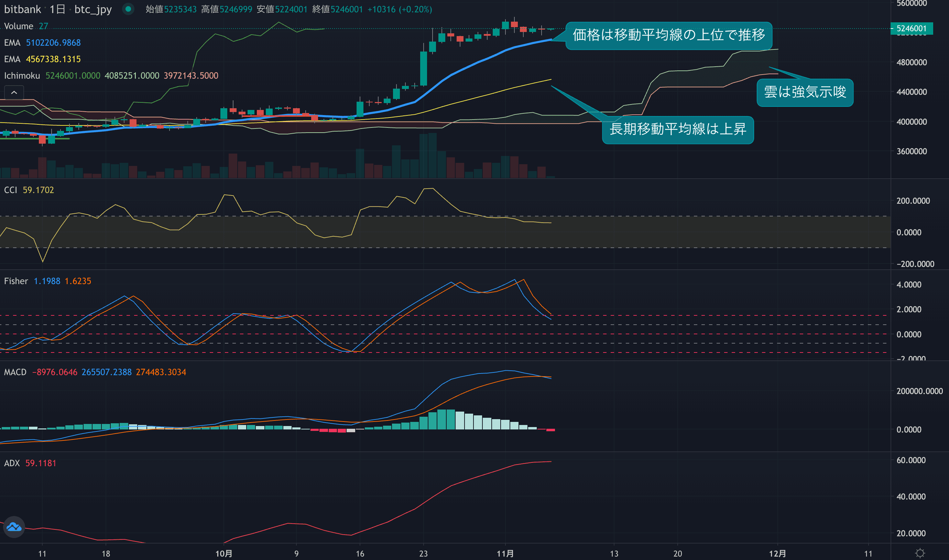Click the ADX indicator legend label
The width and height of the screenshot is (949, 560).
point(12,463)
